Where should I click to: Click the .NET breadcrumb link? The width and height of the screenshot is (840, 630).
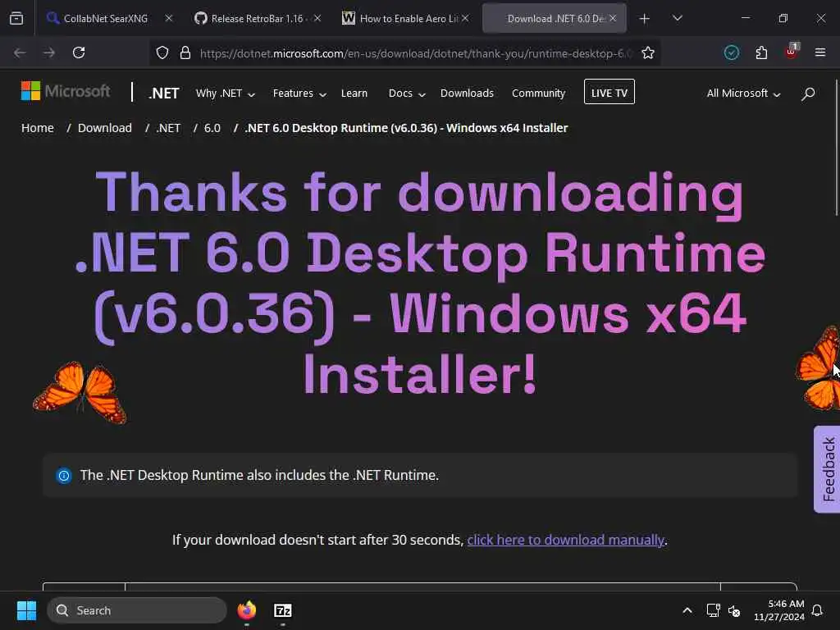(x=168, y=128)
